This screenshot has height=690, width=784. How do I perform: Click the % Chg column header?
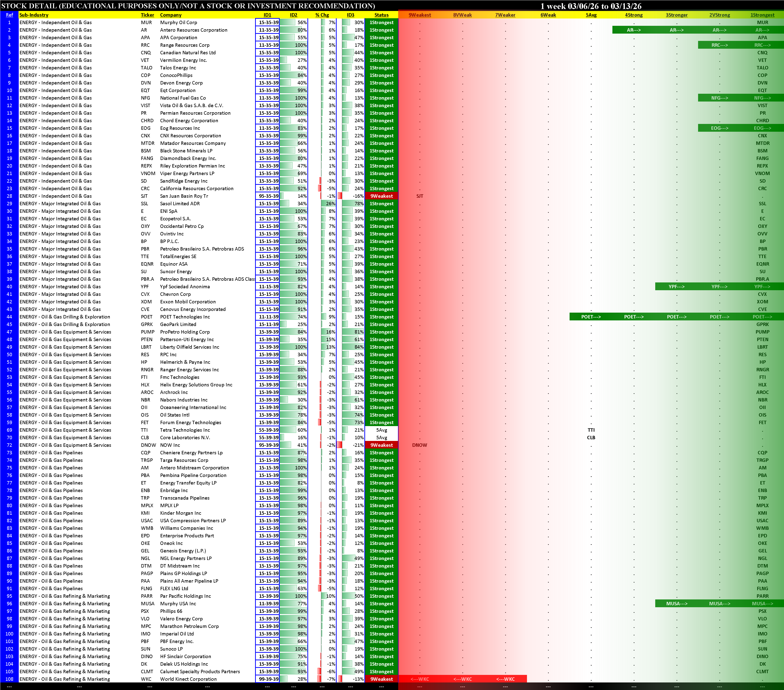click(x=322, y=15)
